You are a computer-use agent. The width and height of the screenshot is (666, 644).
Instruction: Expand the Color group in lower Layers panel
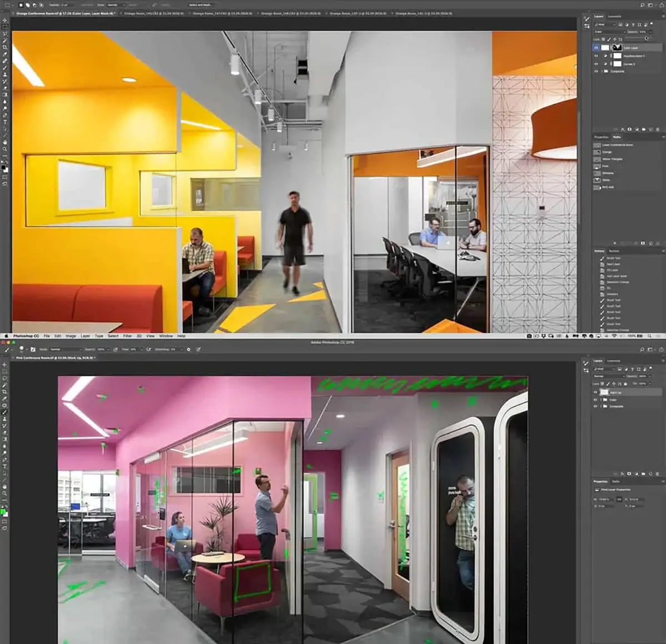[x=601, y=400]
